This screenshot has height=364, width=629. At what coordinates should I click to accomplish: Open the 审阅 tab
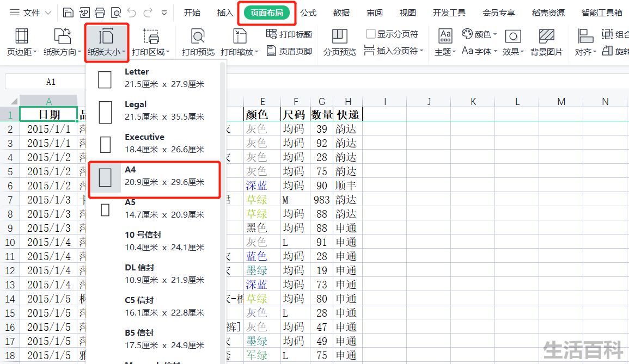tap(375, 13)
